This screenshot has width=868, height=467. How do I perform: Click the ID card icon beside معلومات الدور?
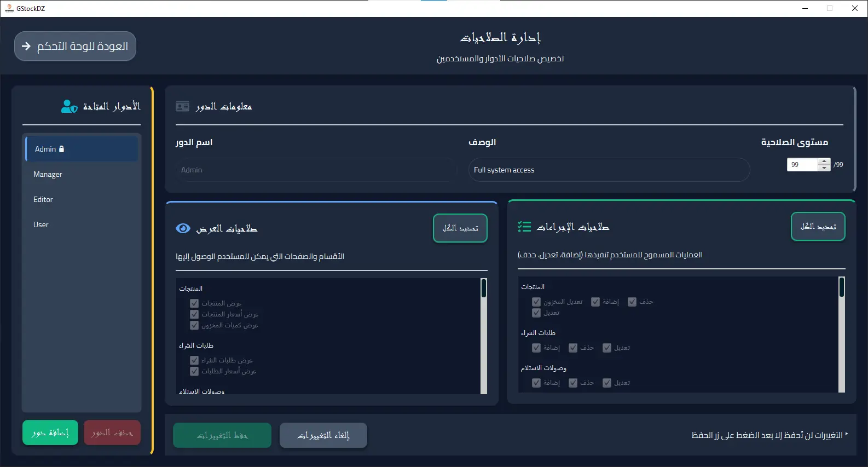(182, 106)
